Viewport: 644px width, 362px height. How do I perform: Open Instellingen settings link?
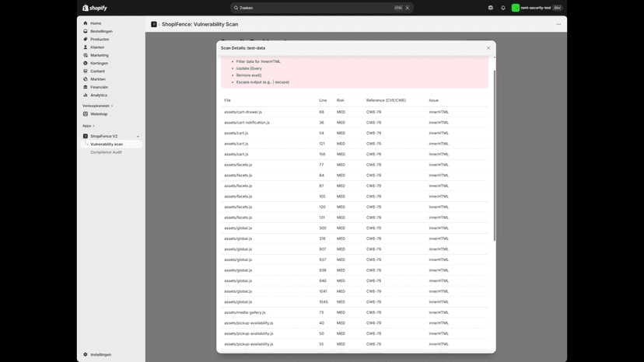100,354
